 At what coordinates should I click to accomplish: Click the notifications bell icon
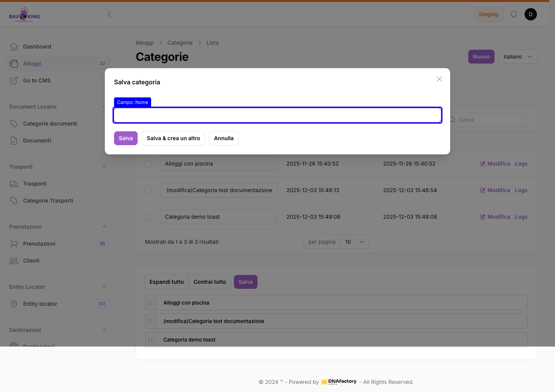513,14
